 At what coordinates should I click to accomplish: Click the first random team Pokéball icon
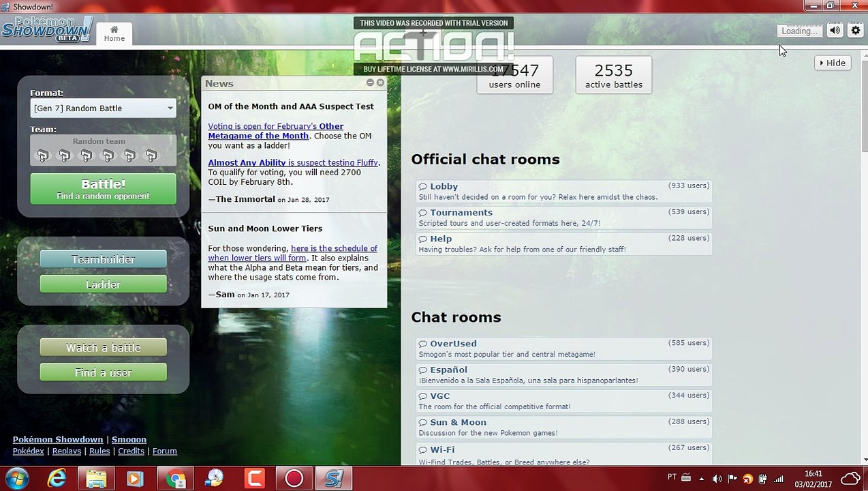click(x=42, y=155)
